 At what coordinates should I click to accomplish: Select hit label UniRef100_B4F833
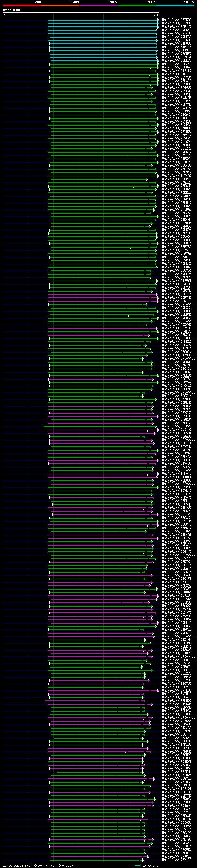(176, 43)
